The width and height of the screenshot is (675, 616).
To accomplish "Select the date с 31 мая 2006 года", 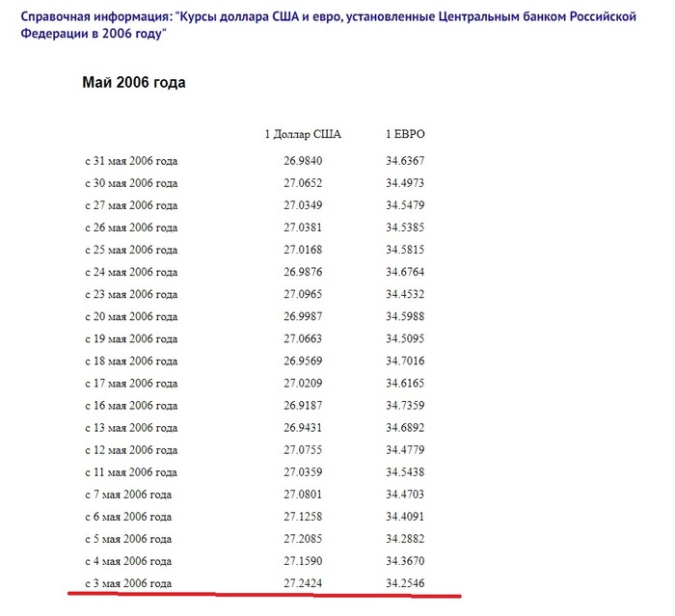I will coord(131,161).
